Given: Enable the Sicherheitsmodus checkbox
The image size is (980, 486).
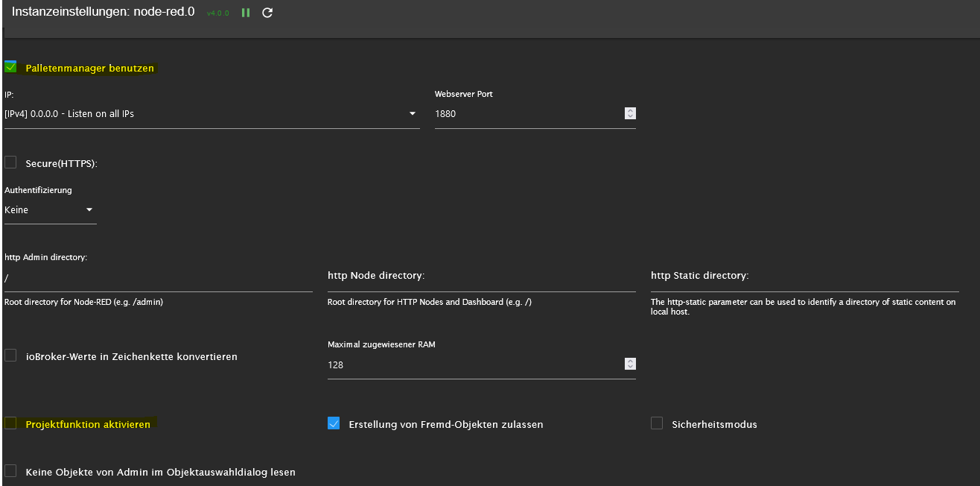Looking at the screenshot, I should [x=657, y=423].
